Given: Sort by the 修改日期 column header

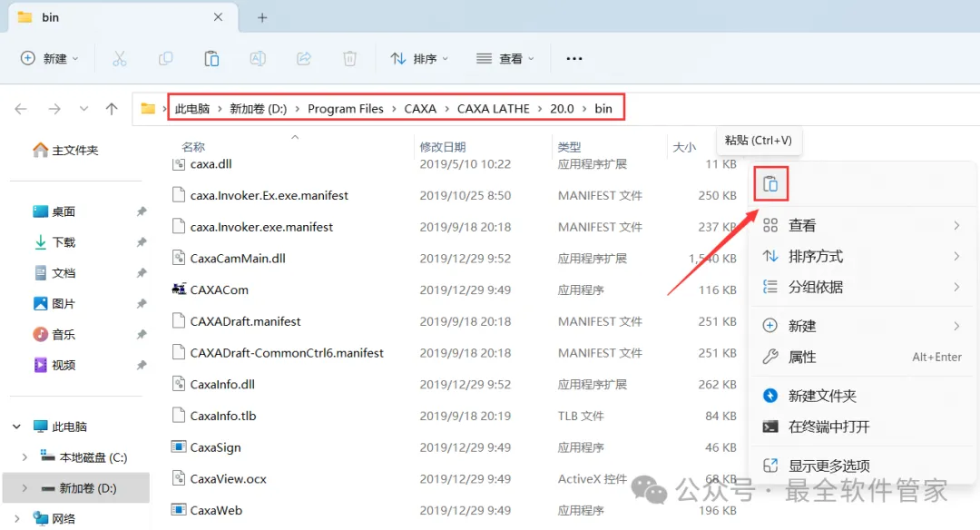Looking at the screenshot, I should [x=443, y=147].
